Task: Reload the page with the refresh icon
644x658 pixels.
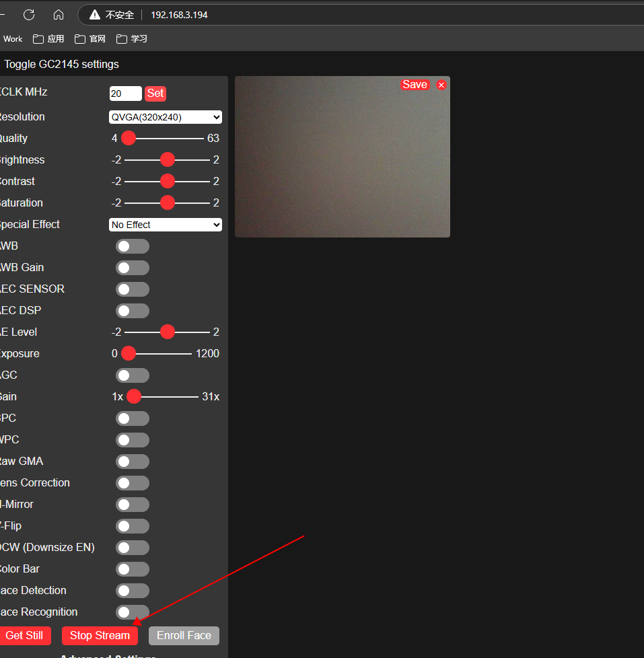Action: 29,15
